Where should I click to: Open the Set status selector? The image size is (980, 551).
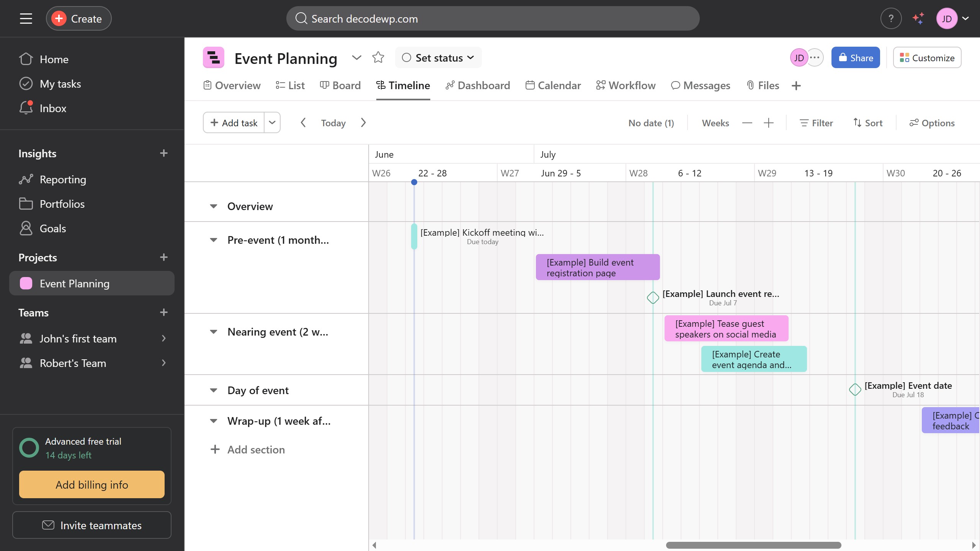pyautogui.click(x=438, y=58)
